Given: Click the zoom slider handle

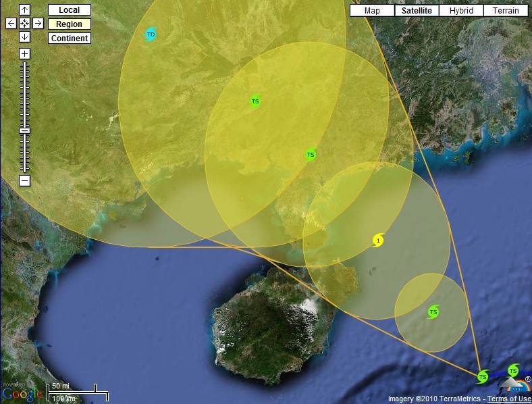Looking at the screenshot, I should pos(24,130).
